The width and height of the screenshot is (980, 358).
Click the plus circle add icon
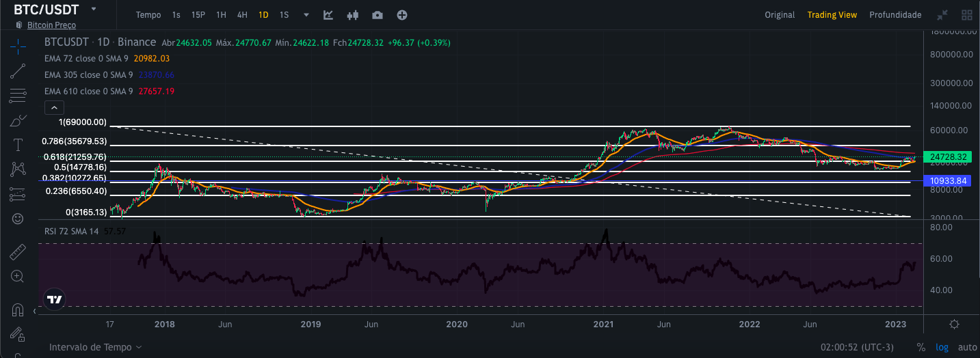click(x=402, y=14)
